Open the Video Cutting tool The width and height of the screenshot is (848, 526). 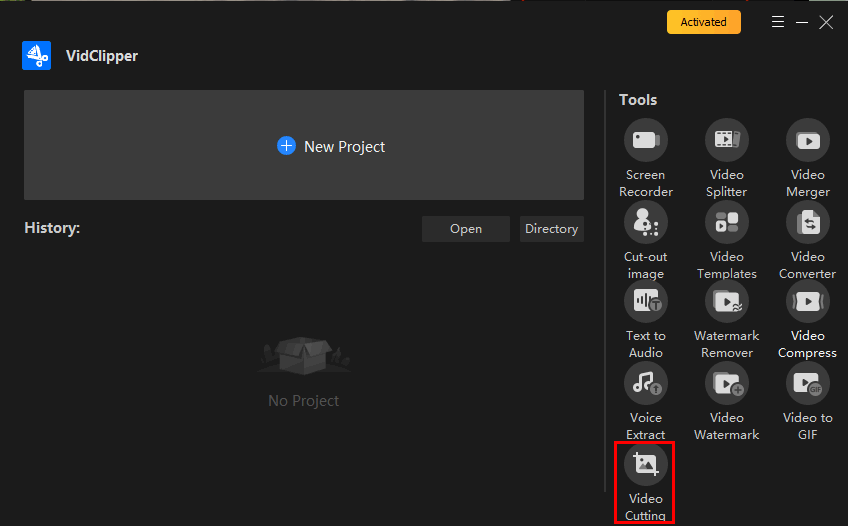645,465
